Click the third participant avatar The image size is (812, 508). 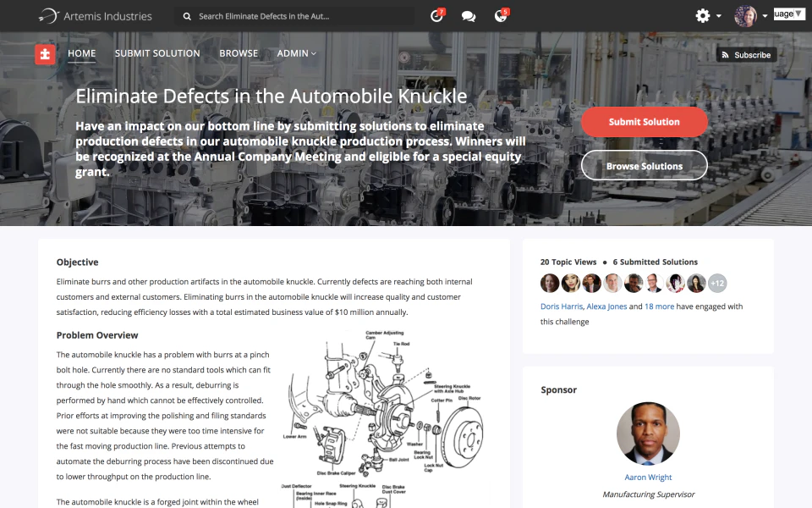591,283
